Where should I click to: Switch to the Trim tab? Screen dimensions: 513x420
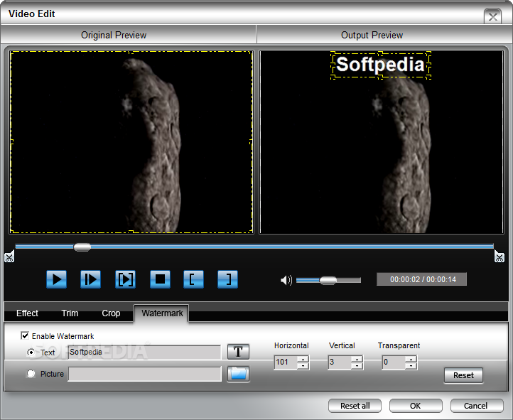pyautogui.click(x=70, y=313)
